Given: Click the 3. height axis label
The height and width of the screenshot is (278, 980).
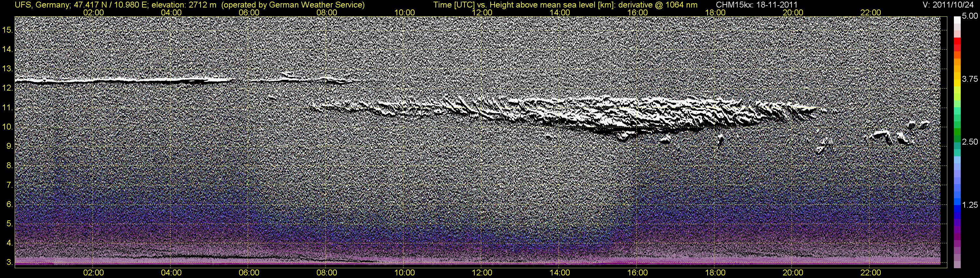Looking at the screenshot, I should pyautogui.click(x=9, y=262).
